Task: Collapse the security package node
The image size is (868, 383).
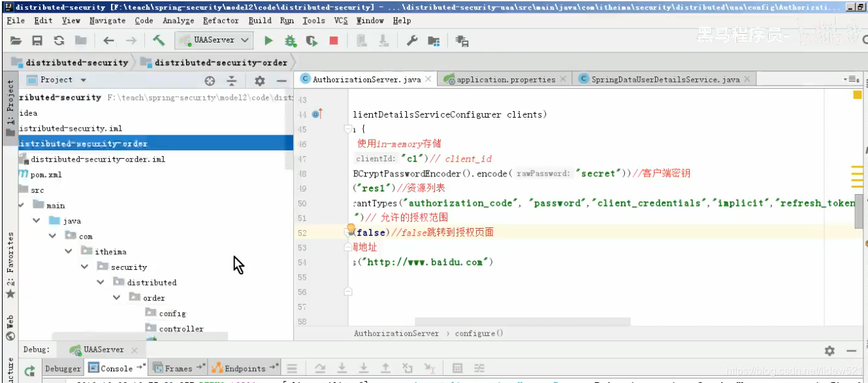Action: (84, 267)
